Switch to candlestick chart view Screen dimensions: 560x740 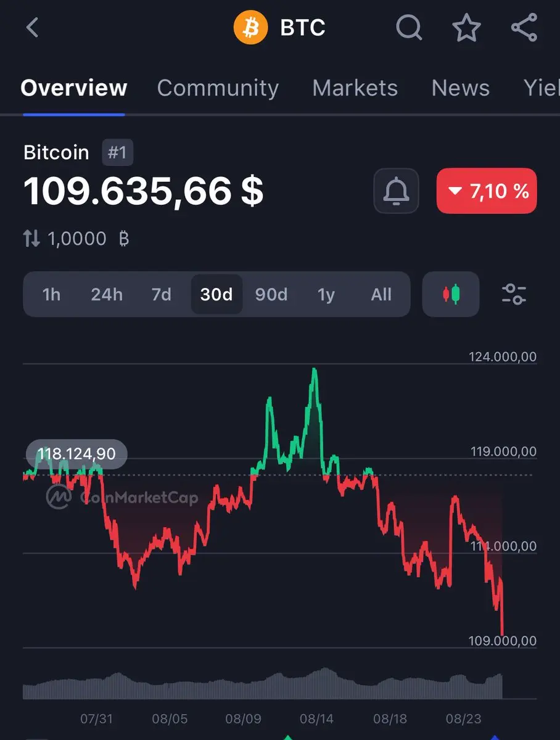tap(451, 294)
